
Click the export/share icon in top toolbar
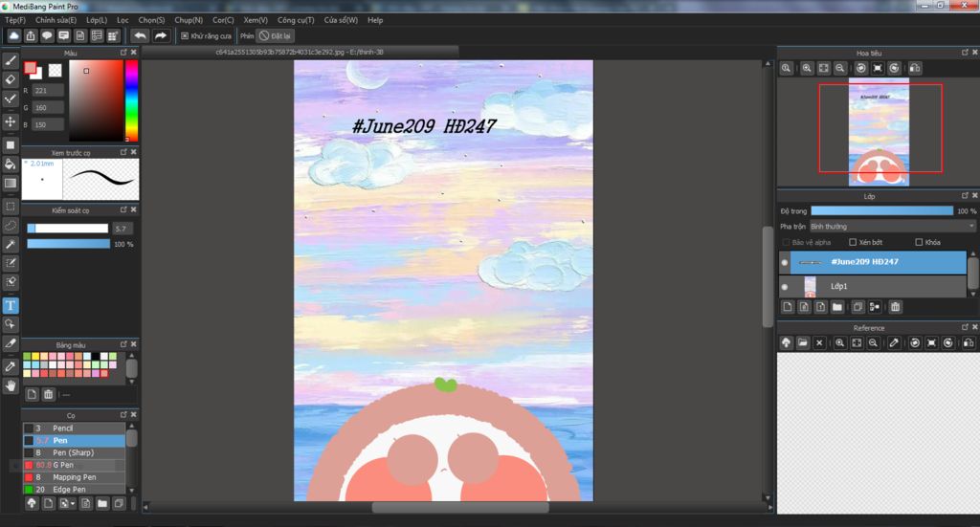click(31, 36)
